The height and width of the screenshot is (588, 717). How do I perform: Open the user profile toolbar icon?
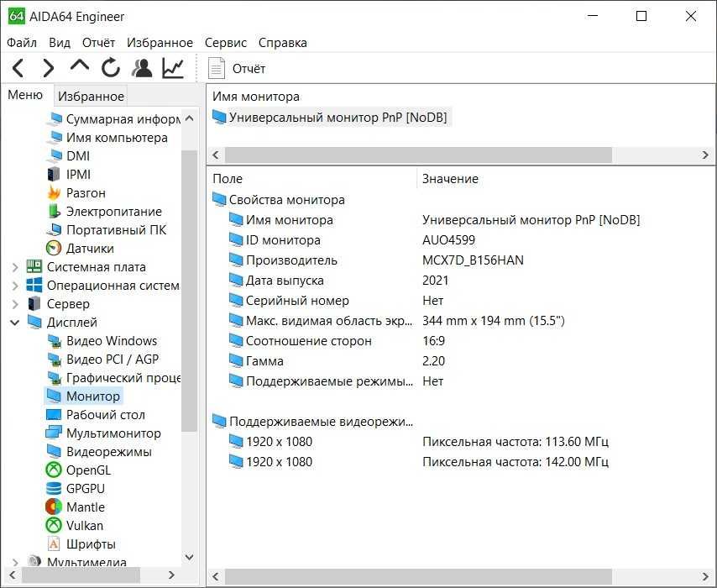(x=142, y=68)
